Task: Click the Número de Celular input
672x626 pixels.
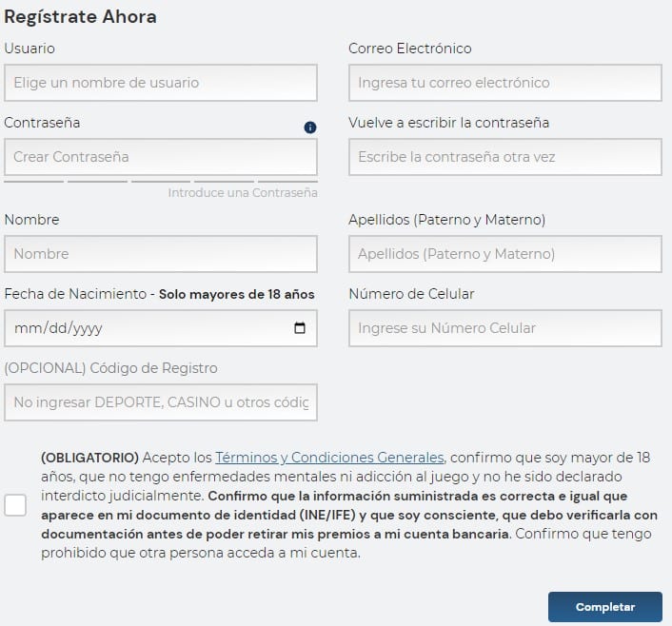Action: pyautogui.click(x=504, y=328)
